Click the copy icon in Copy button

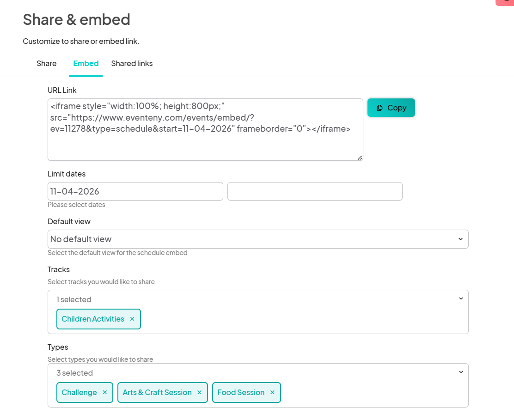click(379, 108)
